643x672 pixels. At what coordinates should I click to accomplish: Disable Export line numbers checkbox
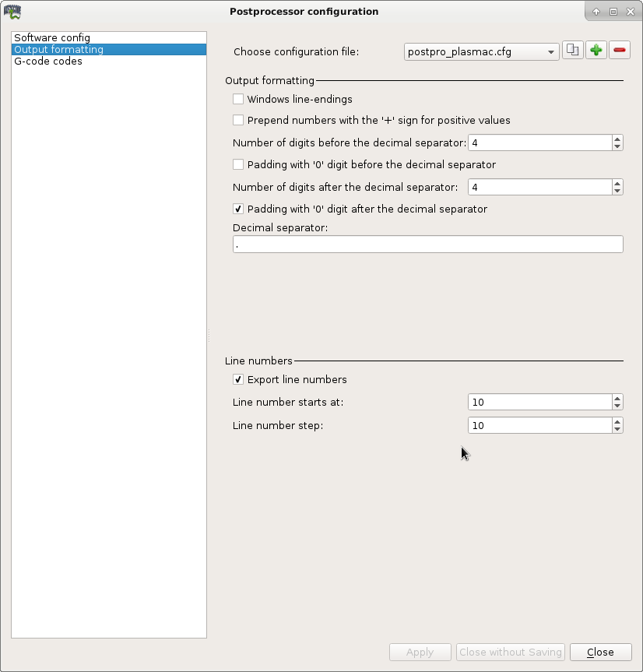(238, 379)
